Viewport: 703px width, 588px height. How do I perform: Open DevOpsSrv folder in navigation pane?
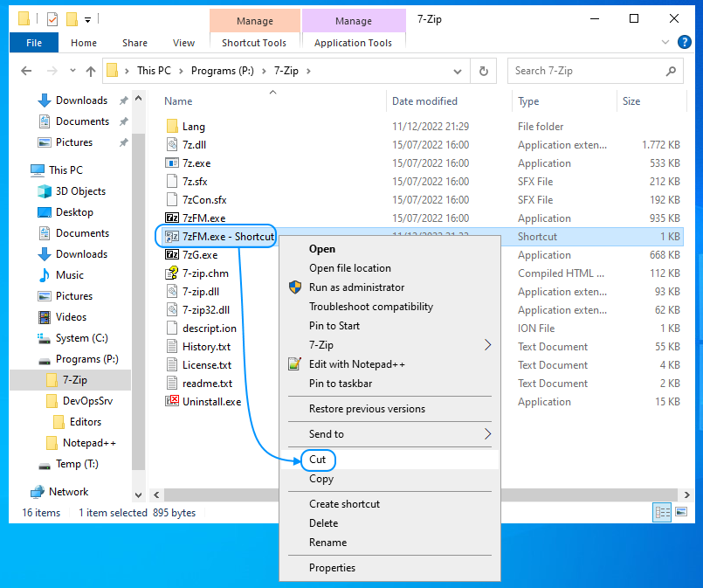87,401
